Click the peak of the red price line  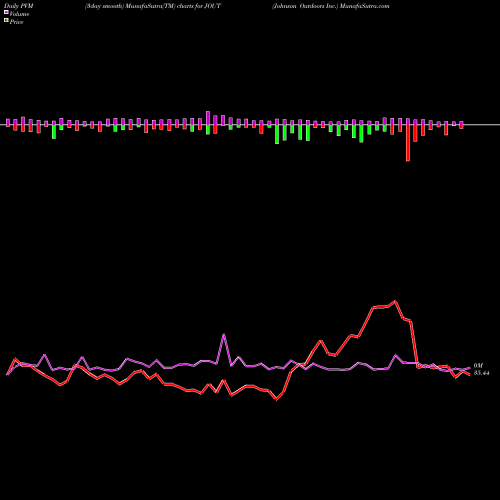point(395,301)
